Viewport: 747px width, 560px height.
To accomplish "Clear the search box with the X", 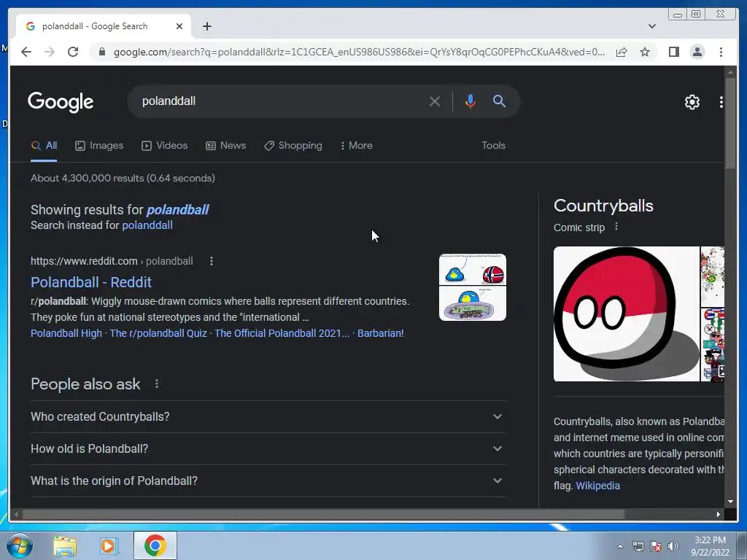I will (435, 101).
